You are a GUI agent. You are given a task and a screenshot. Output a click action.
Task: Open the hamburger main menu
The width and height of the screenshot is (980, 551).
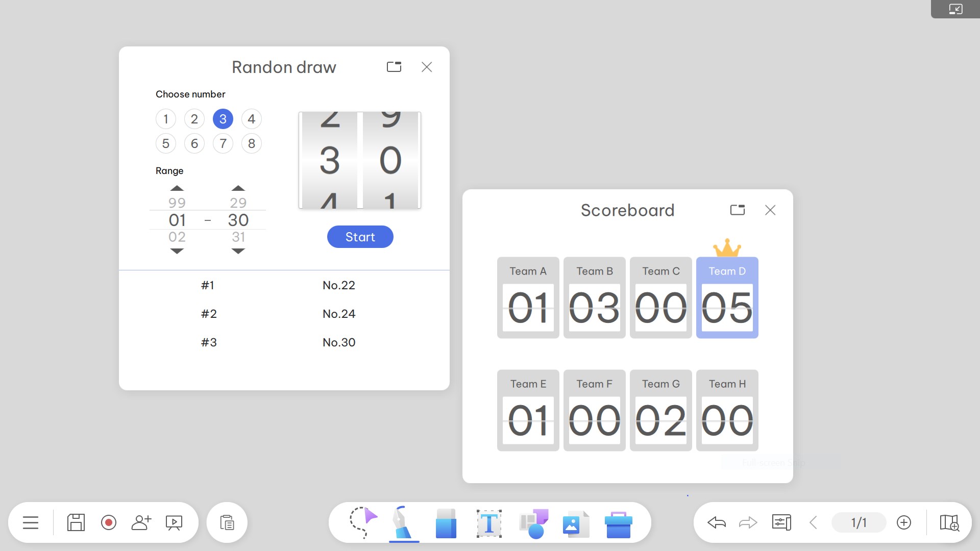(31, 522)
